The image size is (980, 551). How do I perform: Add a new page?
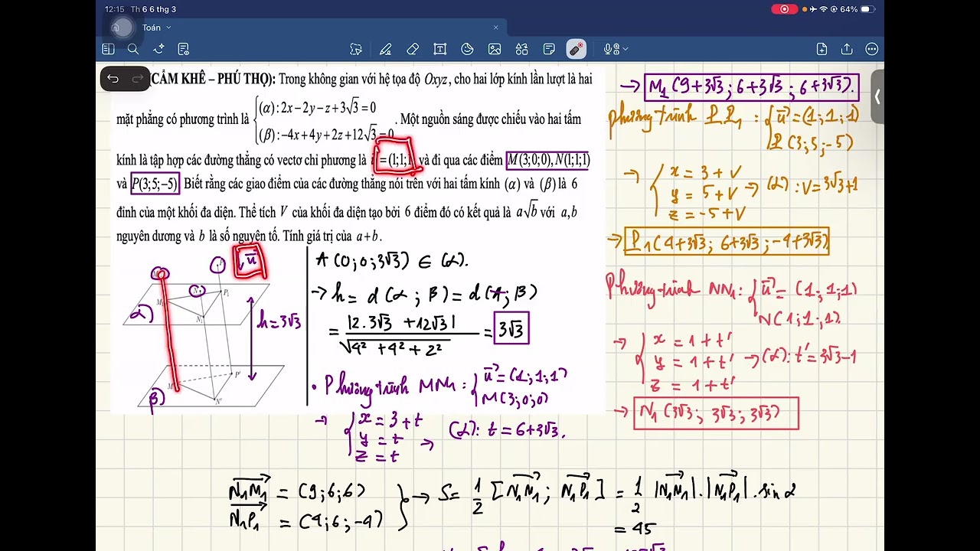tap(822, 49)
